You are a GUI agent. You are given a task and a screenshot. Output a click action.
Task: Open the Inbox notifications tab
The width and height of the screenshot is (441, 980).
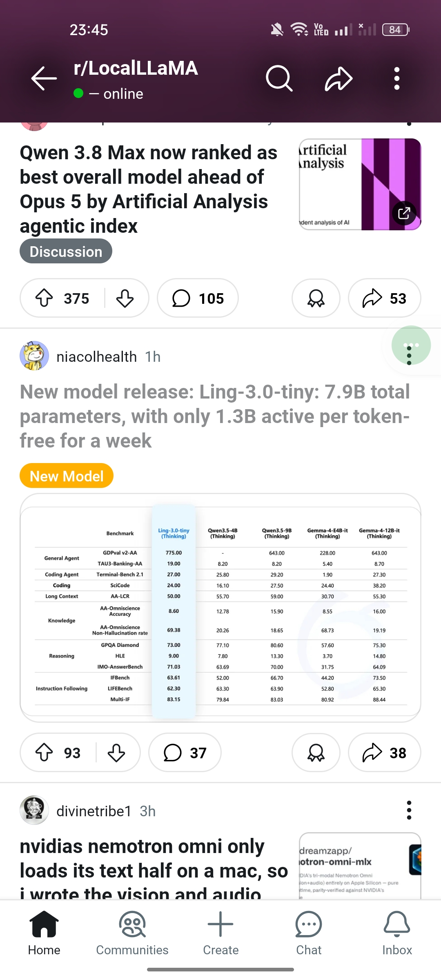tap(397, 933)
